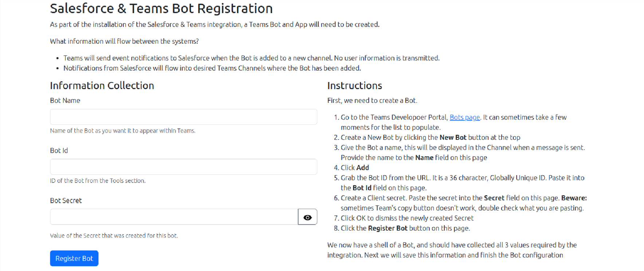Click the "What information will flow" question

click(124, 41)
